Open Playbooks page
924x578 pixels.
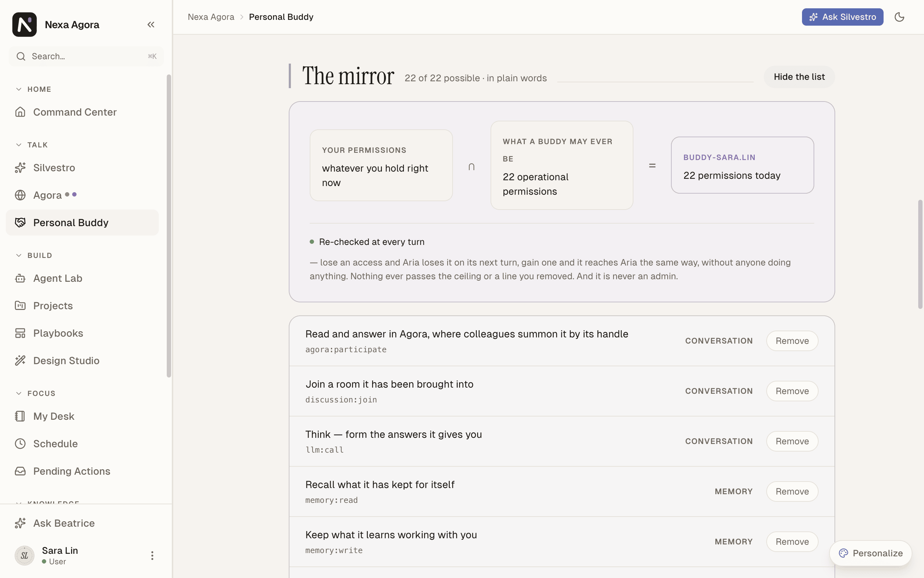(82, 333)
